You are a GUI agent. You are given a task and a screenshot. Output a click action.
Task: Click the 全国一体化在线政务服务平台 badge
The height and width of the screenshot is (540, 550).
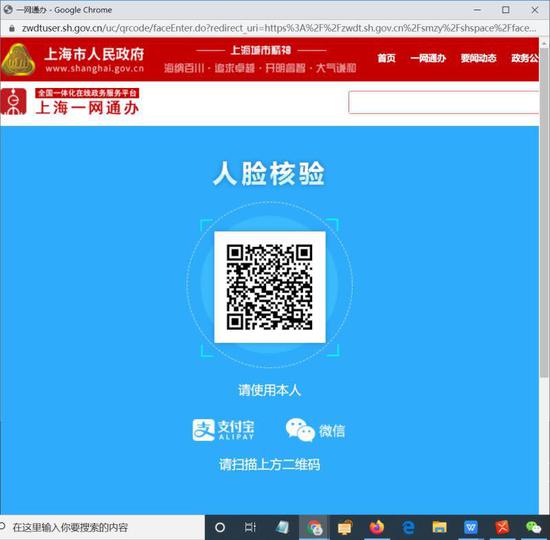[87, 93]
